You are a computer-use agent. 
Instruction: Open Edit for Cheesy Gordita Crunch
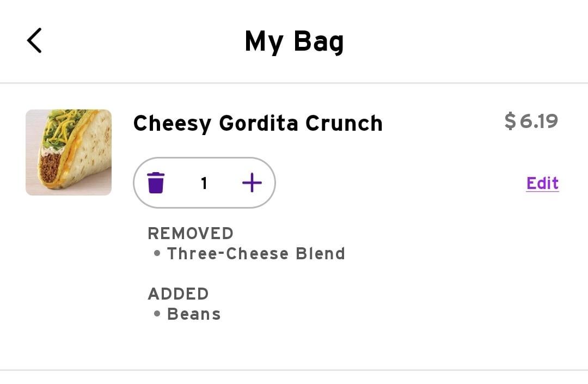click(542, 183)
